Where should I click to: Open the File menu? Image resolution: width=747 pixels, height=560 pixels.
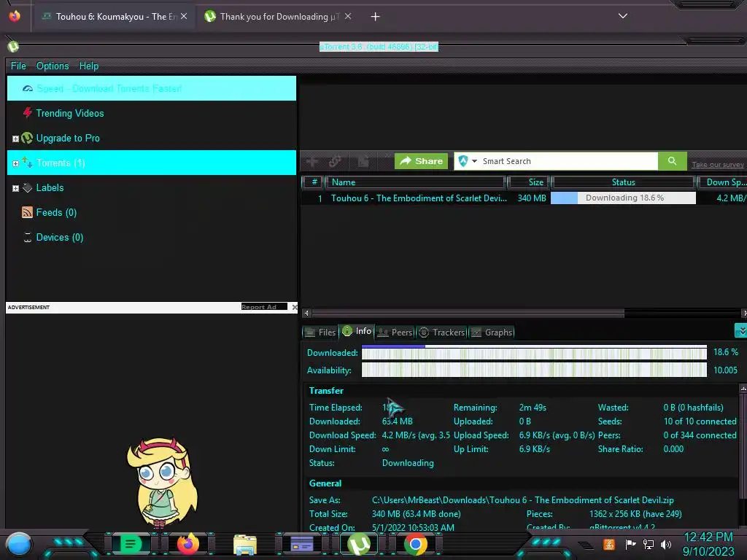click(x=18, y=66)
